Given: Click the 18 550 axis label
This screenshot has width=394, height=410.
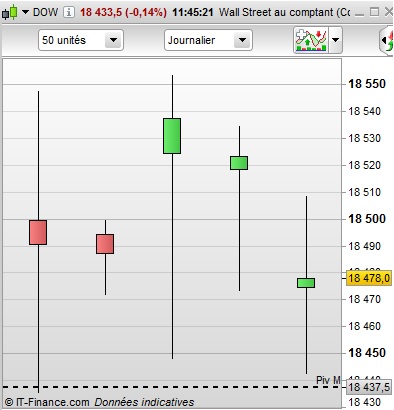Looking at the screenshot, I should (367, 84).
